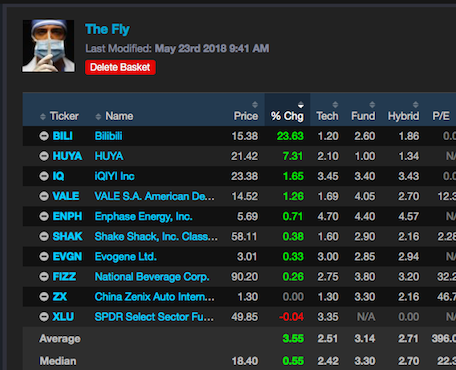Screen dimensions: 456x370
Task: Click the Enphase Energy, Inc. name link
Action: pos(144,216)
